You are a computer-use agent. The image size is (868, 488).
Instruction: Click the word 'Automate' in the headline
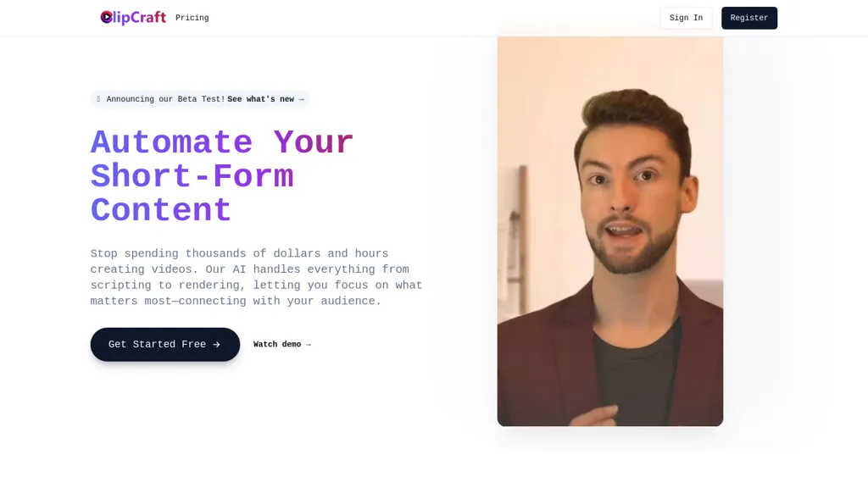click(x=171, y=142)
